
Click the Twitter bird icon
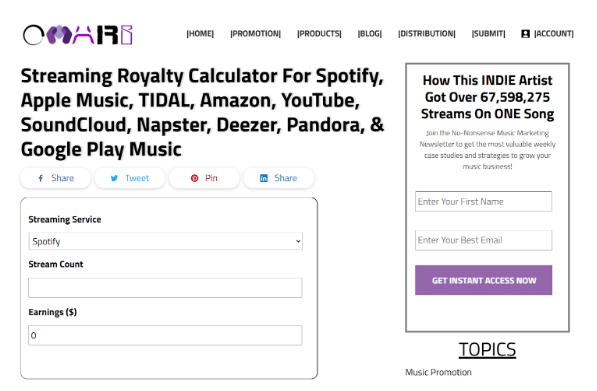click(114, 178)
